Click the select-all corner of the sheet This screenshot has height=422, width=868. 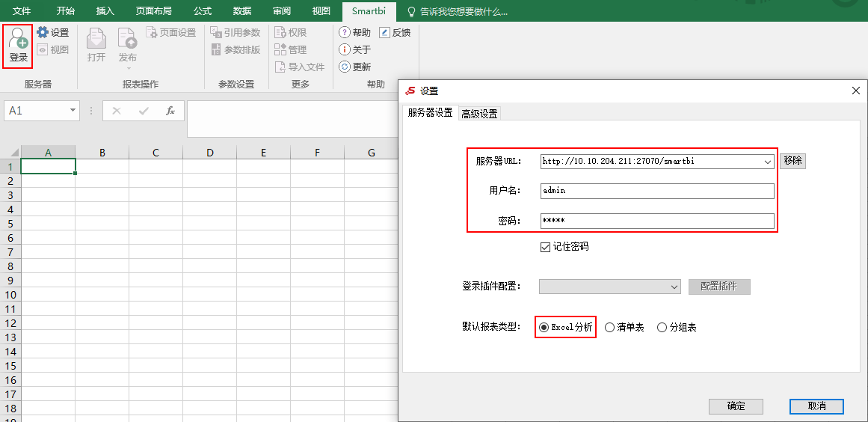[x=10, y=153]
